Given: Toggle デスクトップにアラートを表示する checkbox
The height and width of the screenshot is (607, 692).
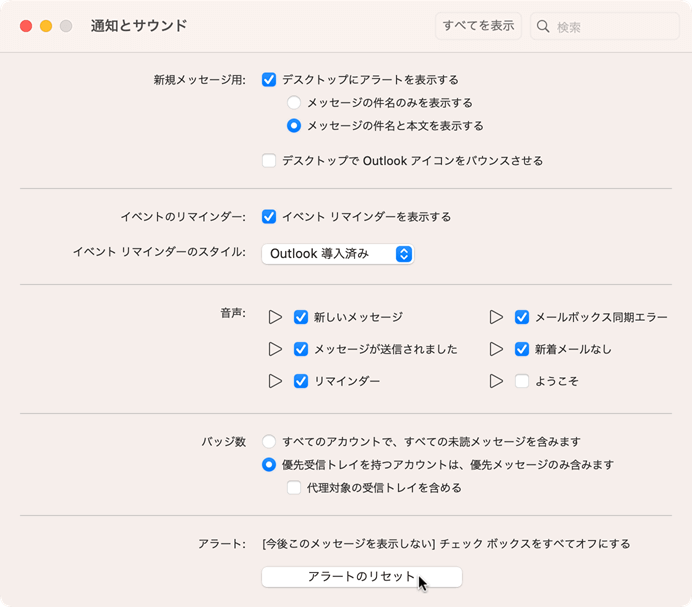Looking at the screenshot, I should coord(269,79).
